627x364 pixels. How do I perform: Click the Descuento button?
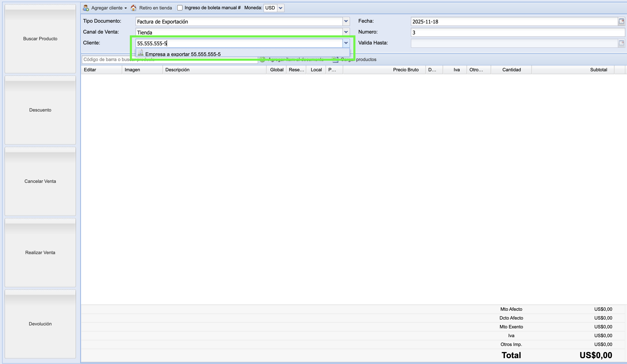[x=40, y=110]
